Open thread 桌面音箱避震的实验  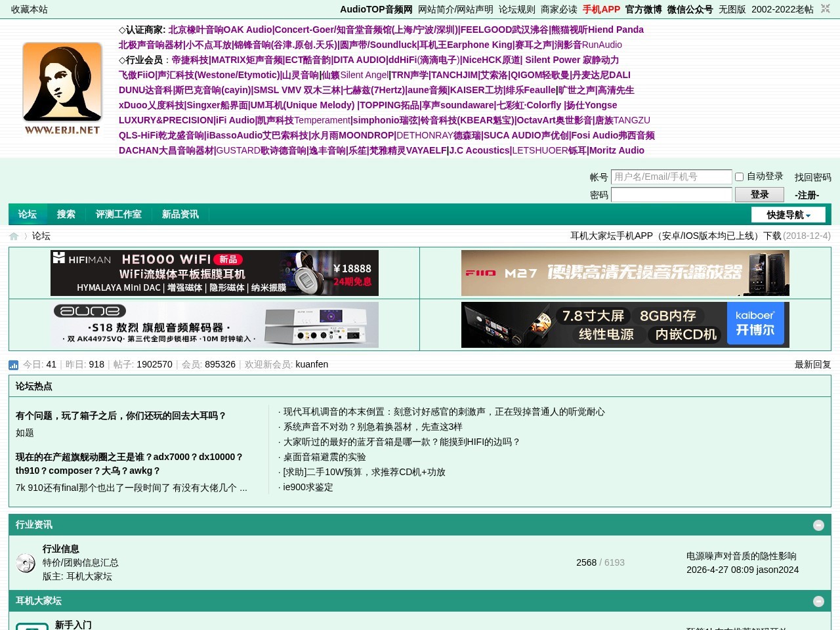click(x=324, y=457)
